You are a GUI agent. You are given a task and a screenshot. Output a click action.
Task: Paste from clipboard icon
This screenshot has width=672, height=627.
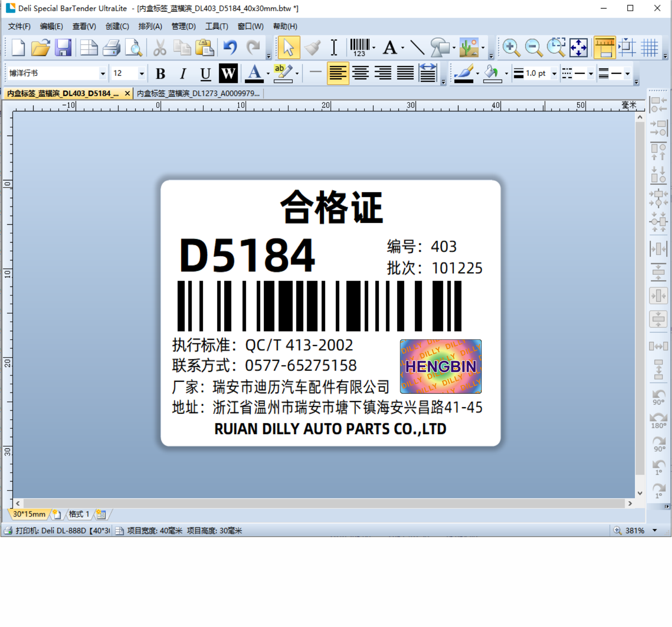click(205, 47)
